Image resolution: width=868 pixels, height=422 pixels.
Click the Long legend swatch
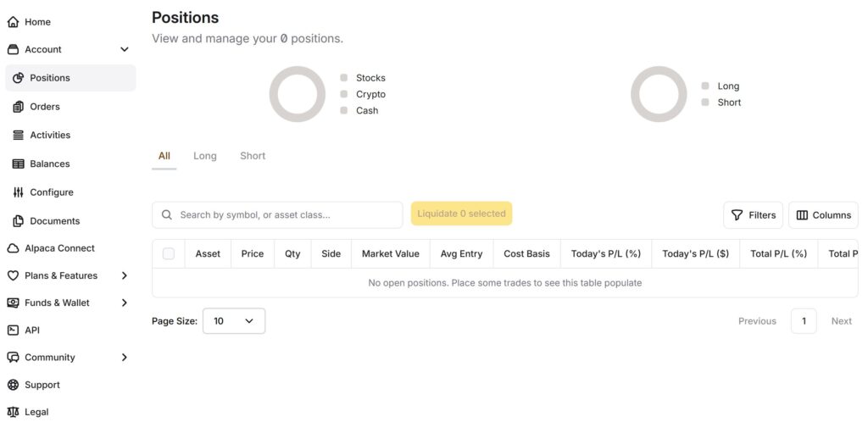(x=705, y=86)
